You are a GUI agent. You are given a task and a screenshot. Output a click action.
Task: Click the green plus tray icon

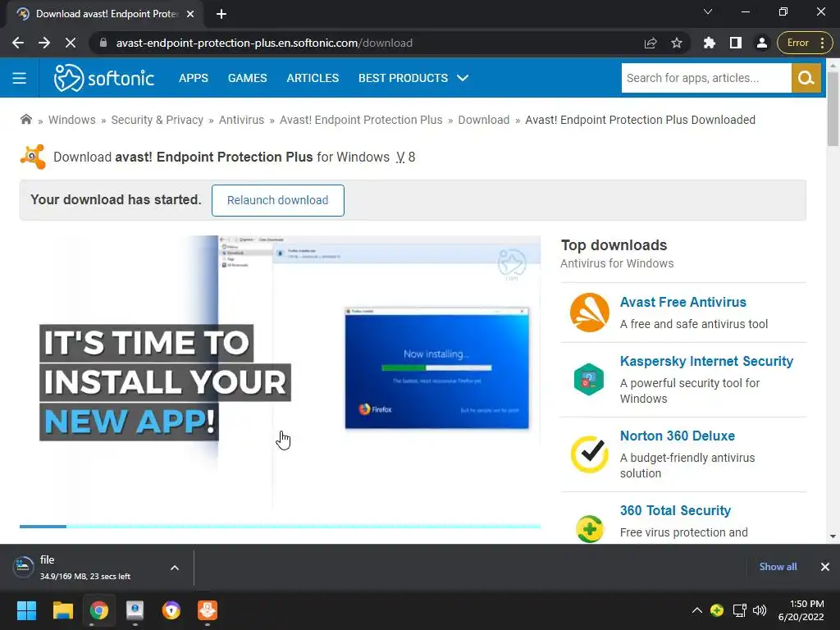717,610
